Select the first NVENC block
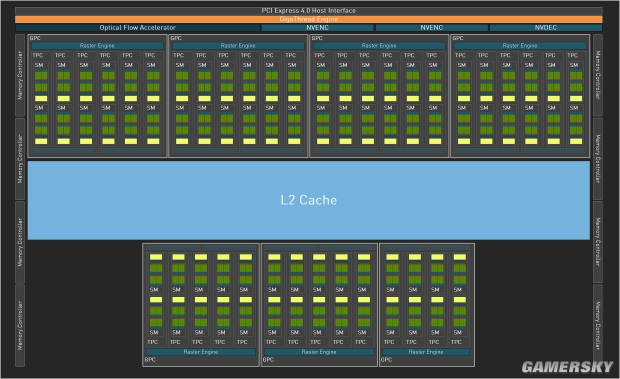The width and height of the screenshot is (620, 379). point(318,28)
